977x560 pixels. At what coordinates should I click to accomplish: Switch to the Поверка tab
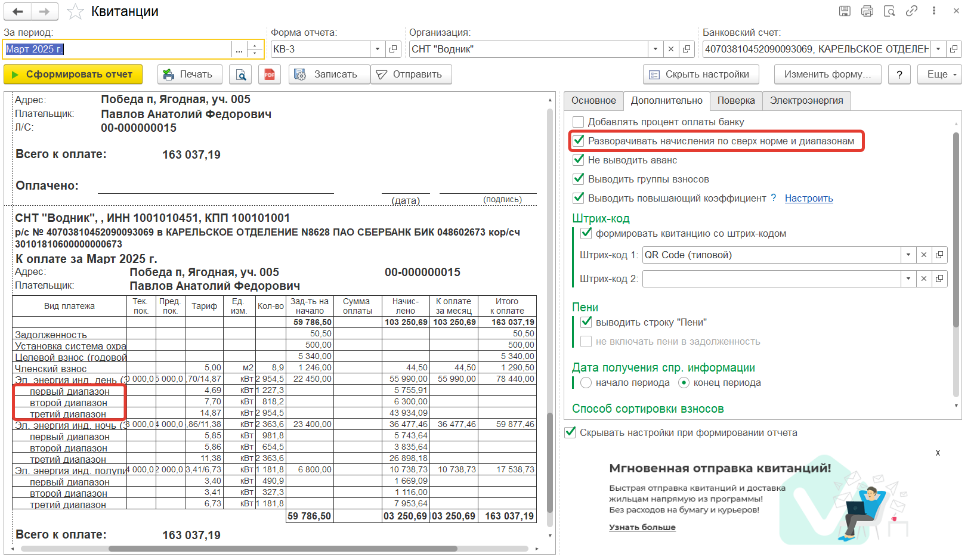[x=736, y=101]
